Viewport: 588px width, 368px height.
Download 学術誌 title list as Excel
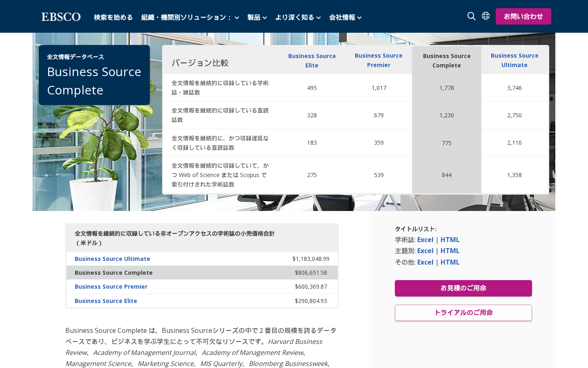click(425, 240)
